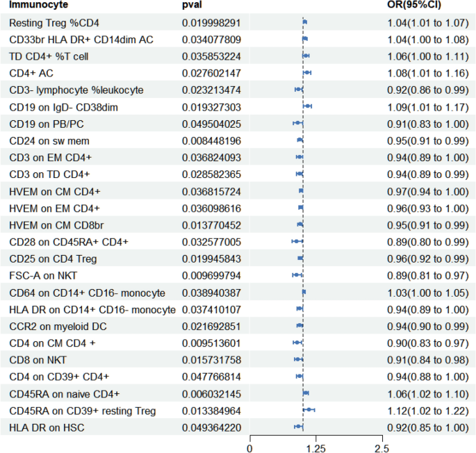Screen dimensions: 476x453
Task: Click CD4 on CM CD4 + label
Action: coord(52,343)
